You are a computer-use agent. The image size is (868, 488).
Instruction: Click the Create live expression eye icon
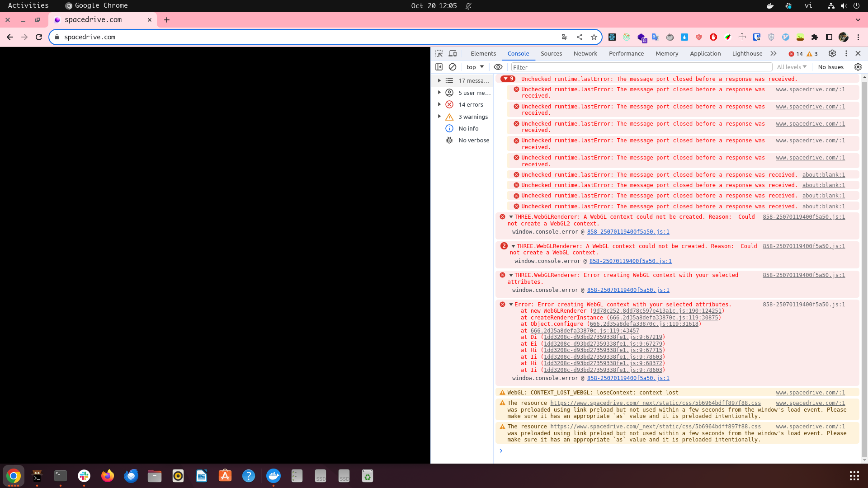[498, 66]
